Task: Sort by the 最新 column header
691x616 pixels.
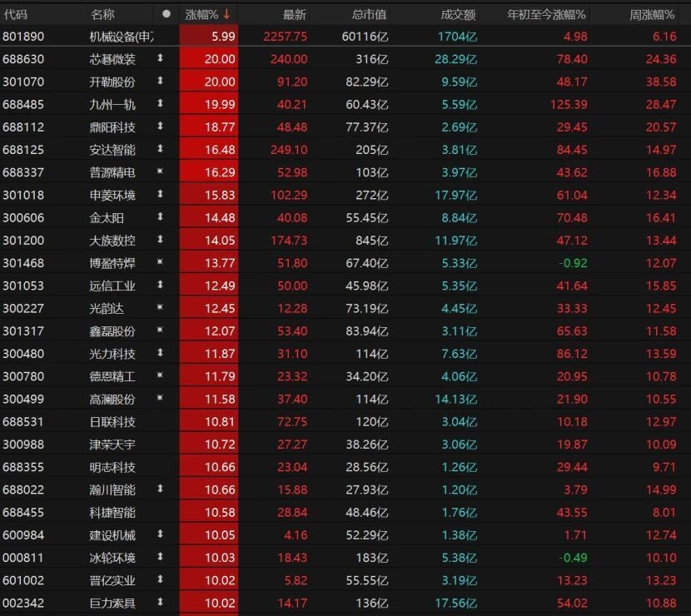Action: coord(295,14)
